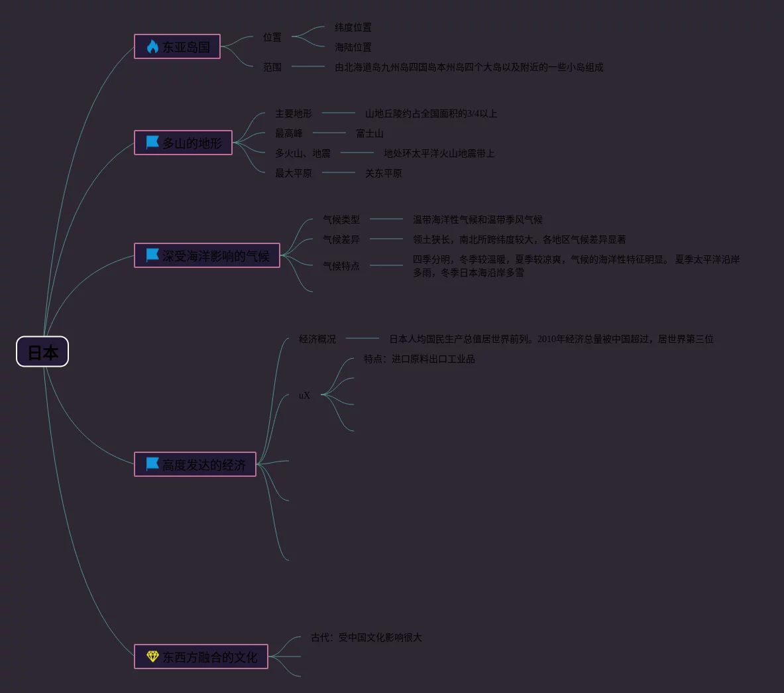The image size is (784, 693).
Task: Click the flag icon on 高度发达的经济 node
Action: (x=152, y=464)
